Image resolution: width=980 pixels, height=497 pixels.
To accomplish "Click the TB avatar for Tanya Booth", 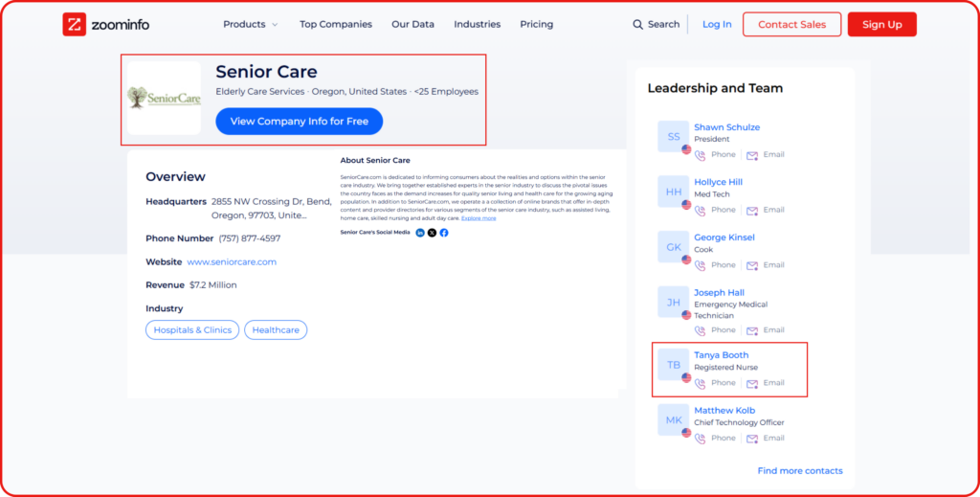I will point(673,365).
